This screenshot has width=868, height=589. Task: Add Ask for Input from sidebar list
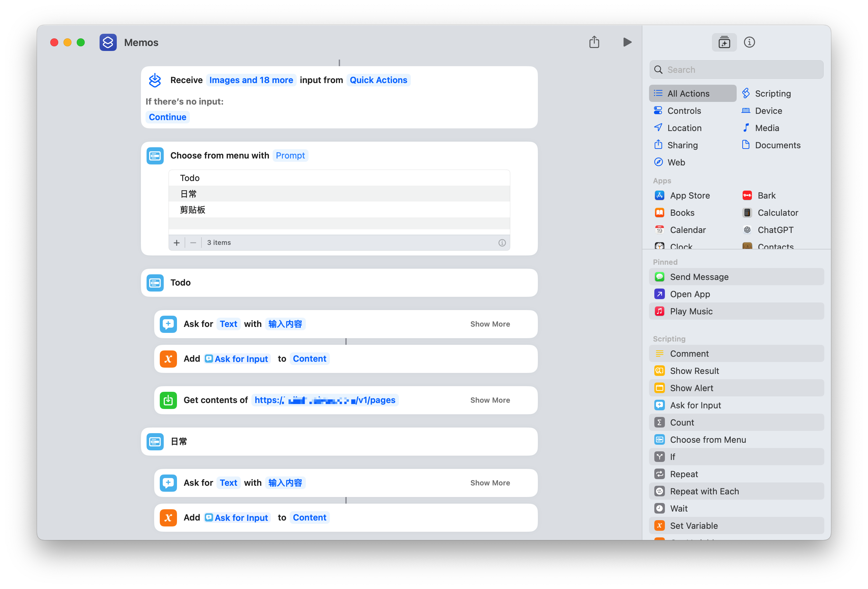pyautogui.click(x=736, y=405)
